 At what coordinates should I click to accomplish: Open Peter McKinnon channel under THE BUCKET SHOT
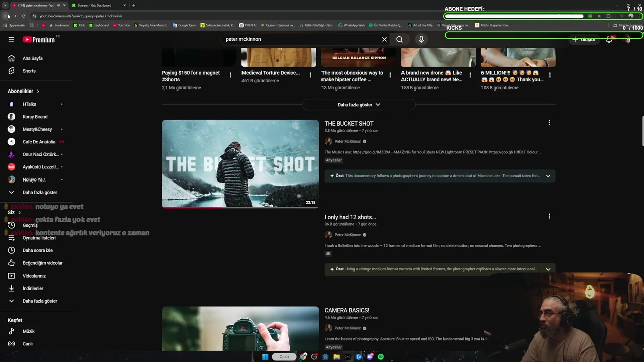(x=348, y=141)
